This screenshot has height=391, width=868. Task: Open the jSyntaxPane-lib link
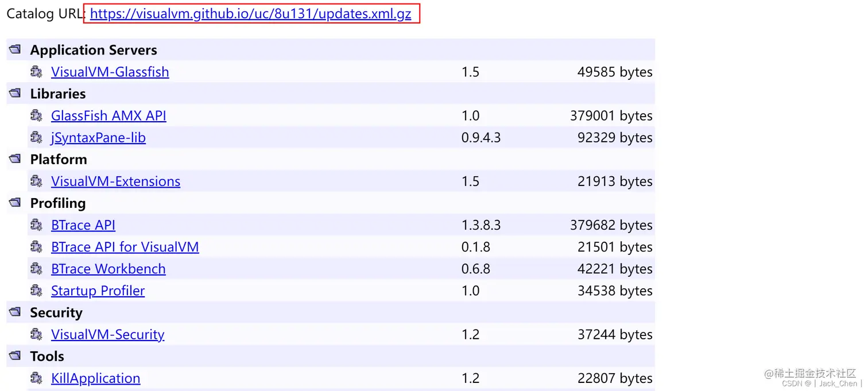[x=98, y=138]
